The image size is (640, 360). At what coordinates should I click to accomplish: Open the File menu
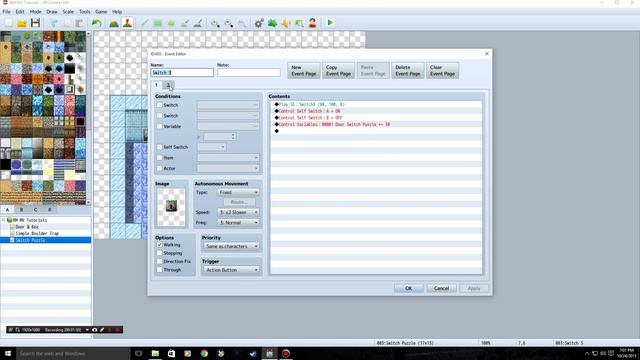tap(7, 12)
